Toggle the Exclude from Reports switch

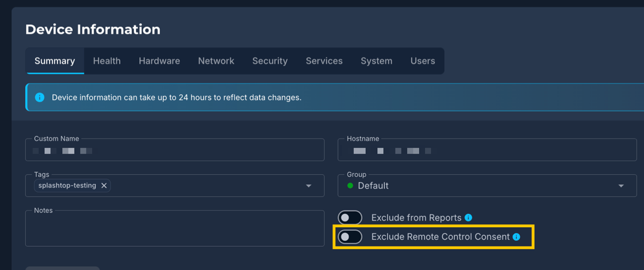pos(350,218)
